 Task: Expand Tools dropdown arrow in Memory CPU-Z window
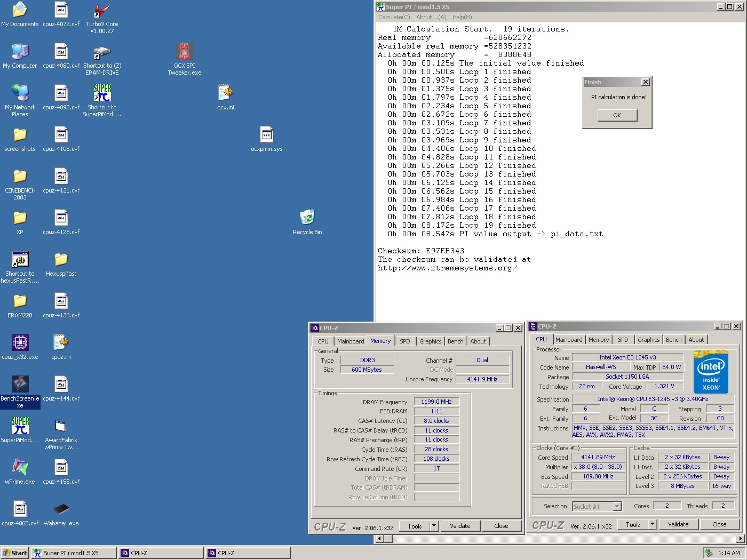tap(434, 526)
